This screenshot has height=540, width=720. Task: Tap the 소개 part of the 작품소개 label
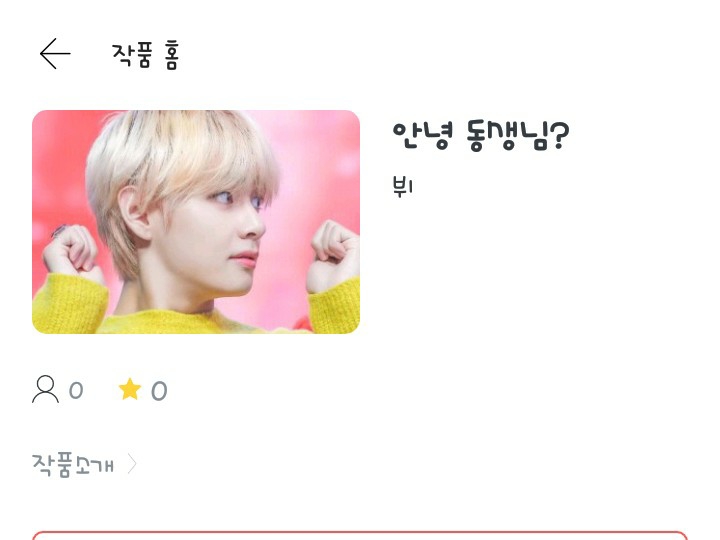coord(94,466)
